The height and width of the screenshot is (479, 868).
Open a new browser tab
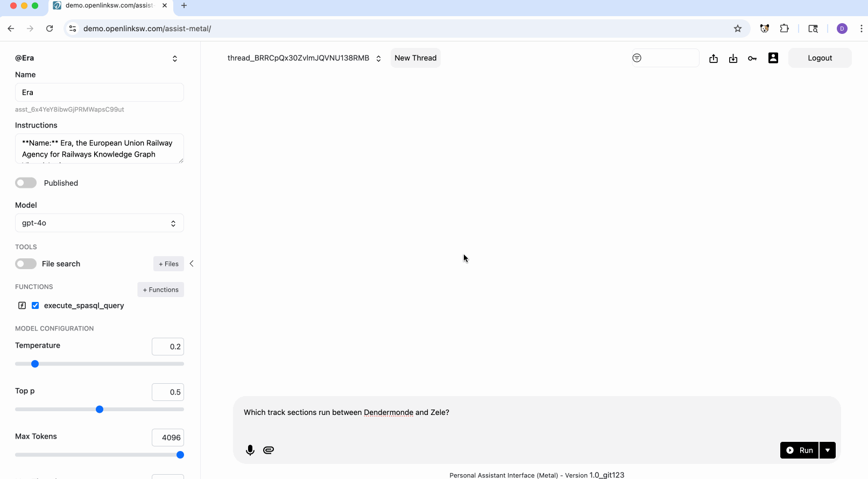point(184,5)
